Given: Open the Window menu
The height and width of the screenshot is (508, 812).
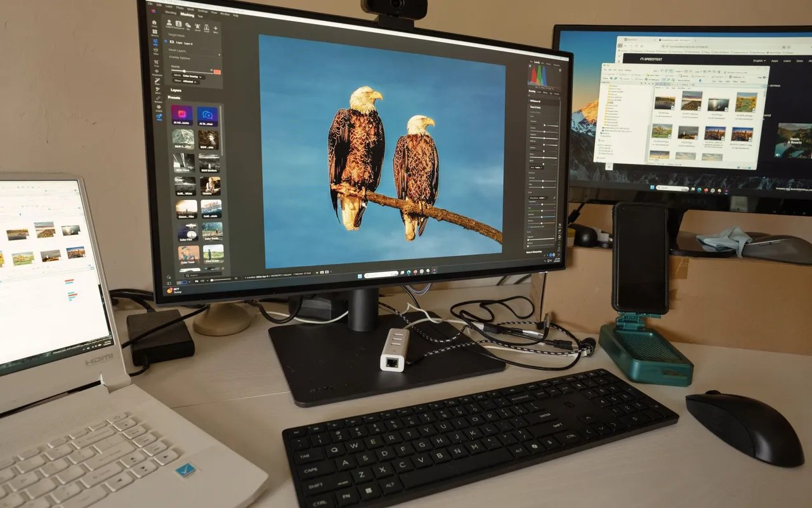Looking at the screenshot, I should point(225,14).
